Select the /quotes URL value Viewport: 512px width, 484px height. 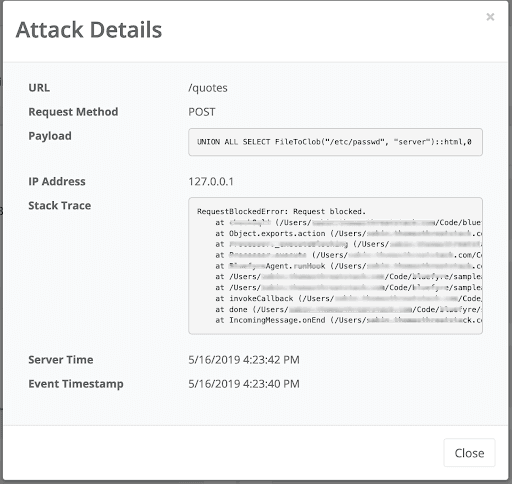point(208,88)
